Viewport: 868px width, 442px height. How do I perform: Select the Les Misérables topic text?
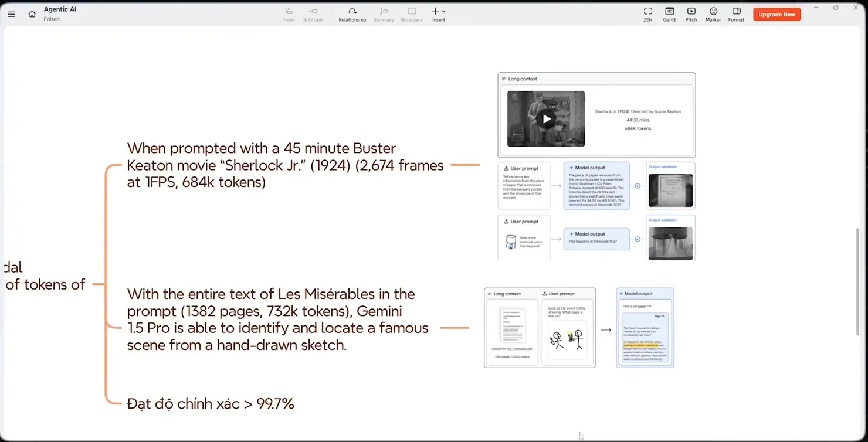(x=277, y=319)
